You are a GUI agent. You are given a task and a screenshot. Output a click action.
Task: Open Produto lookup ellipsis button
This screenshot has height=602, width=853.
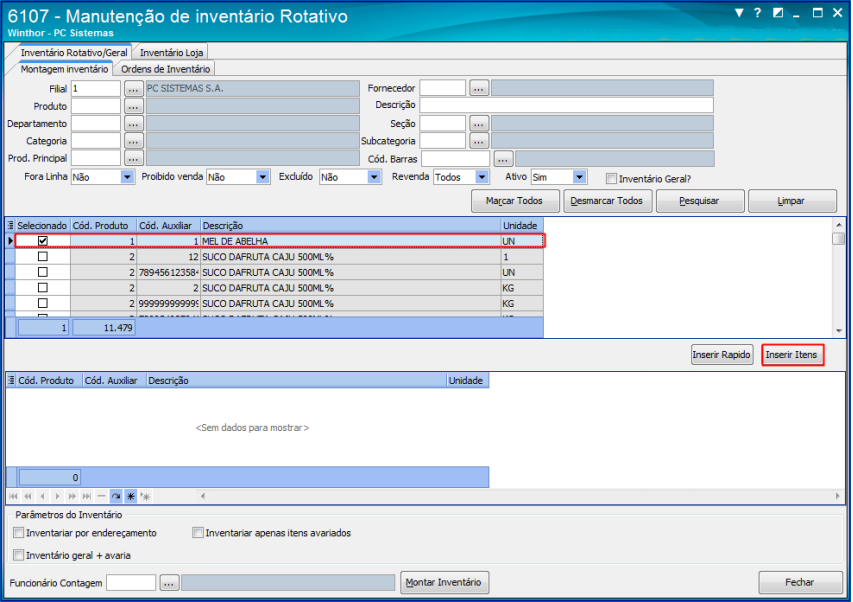(x=133, y=105)
